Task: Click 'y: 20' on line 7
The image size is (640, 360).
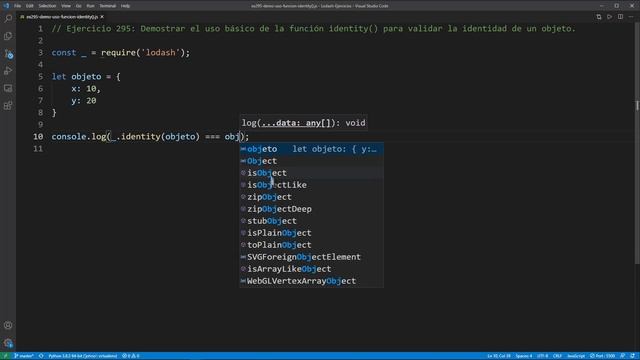Action: tap(84, 101)
